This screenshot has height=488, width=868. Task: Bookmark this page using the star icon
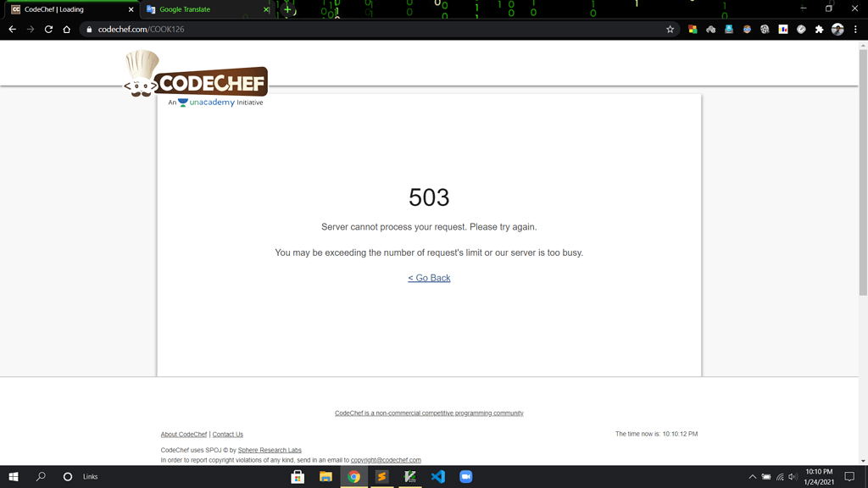click(x=670, y=28)
